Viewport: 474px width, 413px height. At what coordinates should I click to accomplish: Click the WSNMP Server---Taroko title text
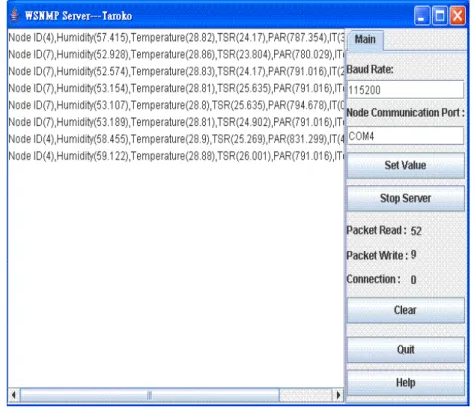[x=78, y=16]
